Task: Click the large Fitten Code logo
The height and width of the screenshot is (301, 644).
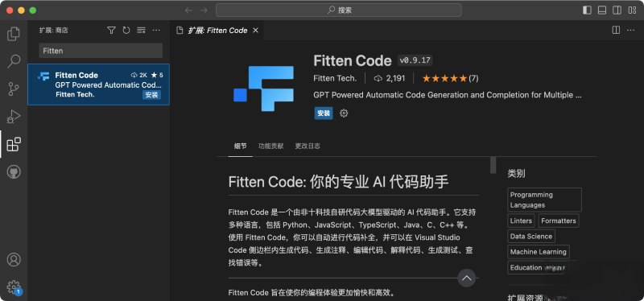Action: (x=264, y=89)
